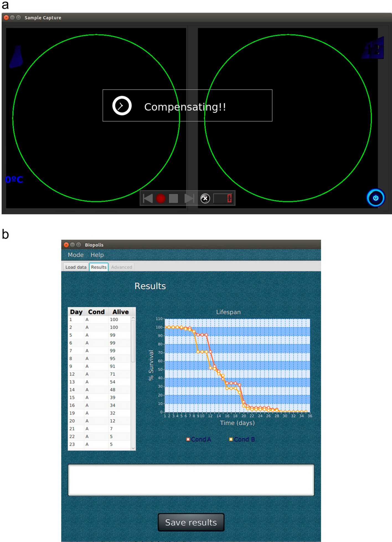Select the Day 19 row showing 32
Image resolution: width=392 pixels, height=542 pixels.
(99, 413)
